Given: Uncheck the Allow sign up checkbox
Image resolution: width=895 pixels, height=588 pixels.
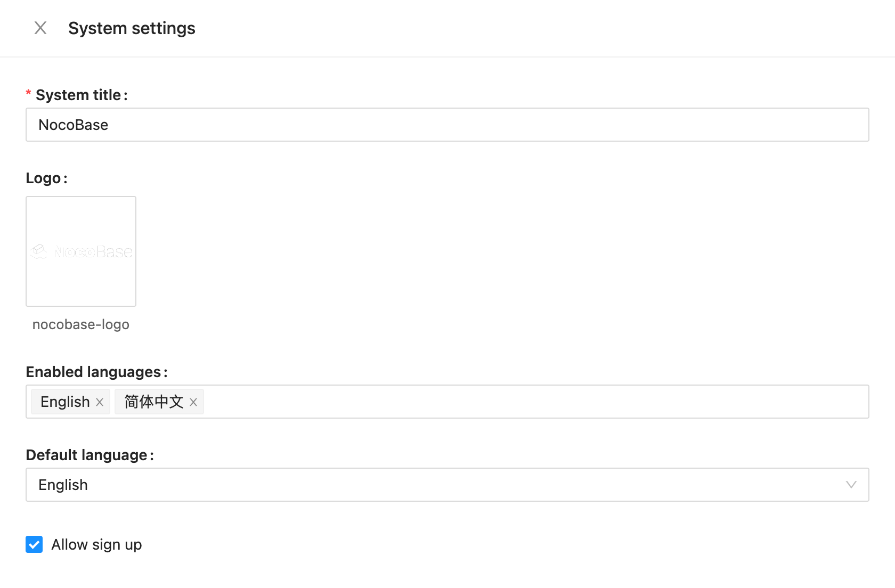Looking at the screenshot, I should coord(34,544).
